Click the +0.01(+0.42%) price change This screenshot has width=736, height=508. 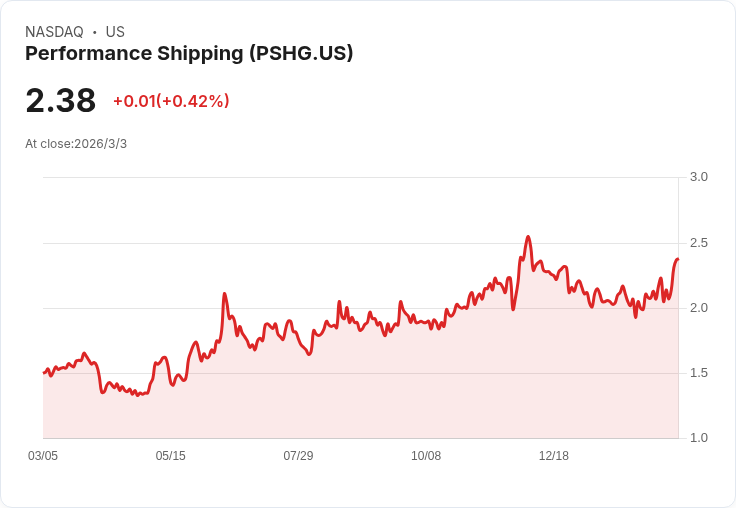(171, 101)
